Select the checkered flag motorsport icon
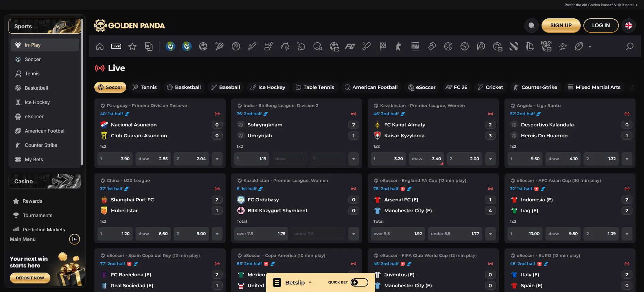The width and height of the screenshot is (644, 292). [x=383, y=46]
